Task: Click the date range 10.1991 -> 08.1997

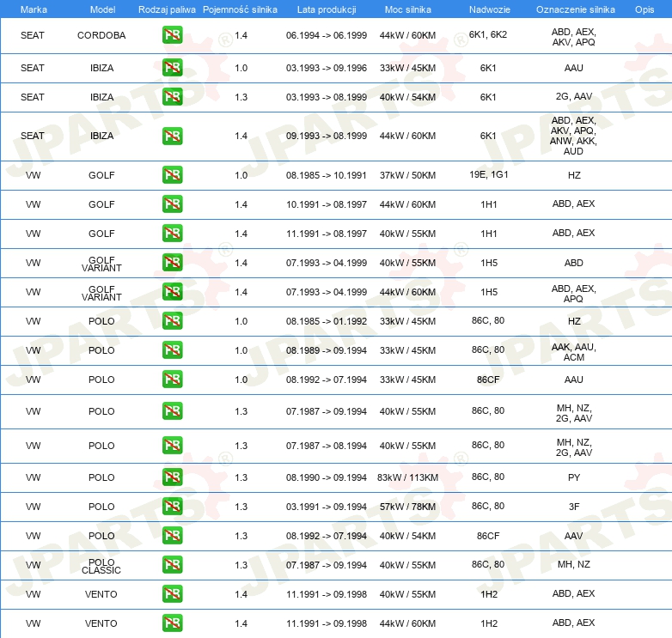Action: click(327, 204)
